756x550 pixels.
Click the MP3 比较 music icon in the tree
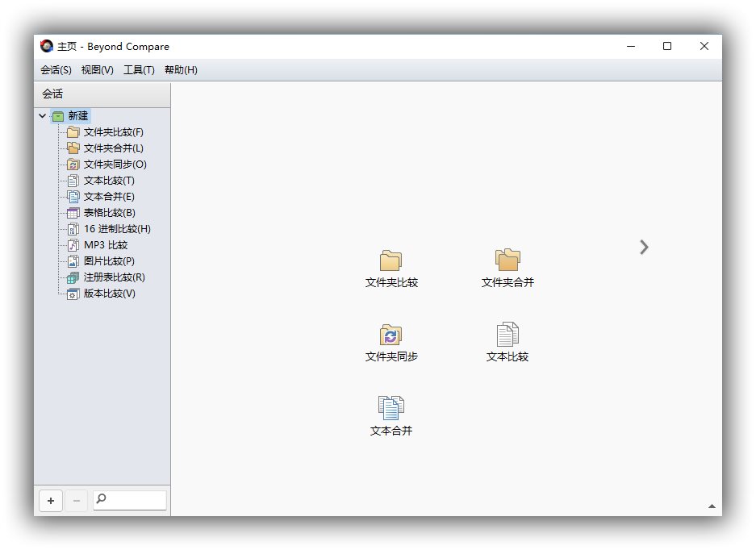click(x=73, y=245)
